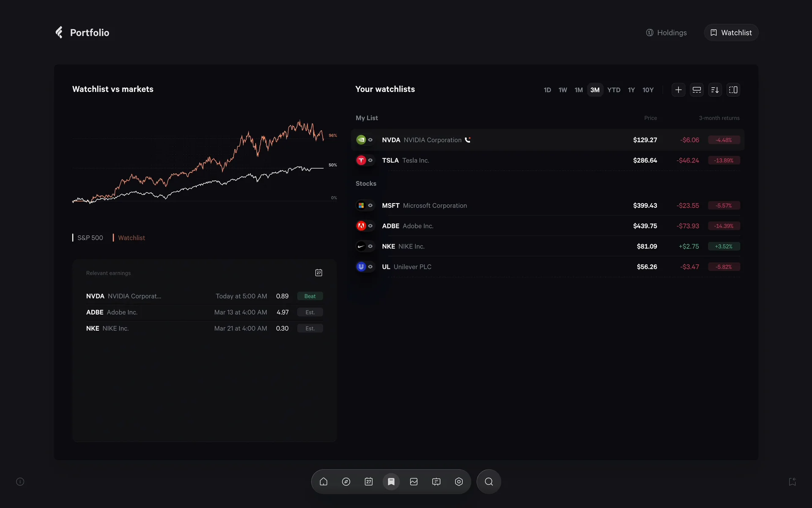The height and width of the screenshot is (508, 812).
Task: Click the sort order icon
Action: click(x=715, y=90)
